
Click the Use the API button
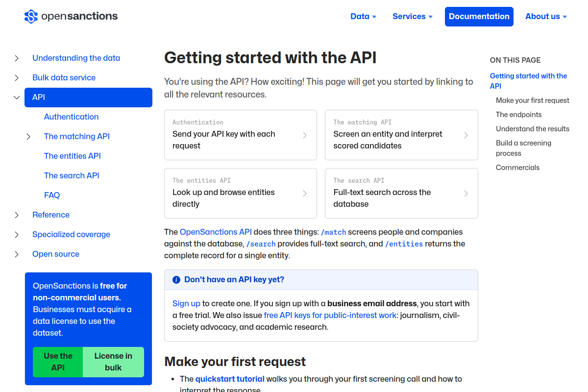pyautogui.click(x=58, y=362)
